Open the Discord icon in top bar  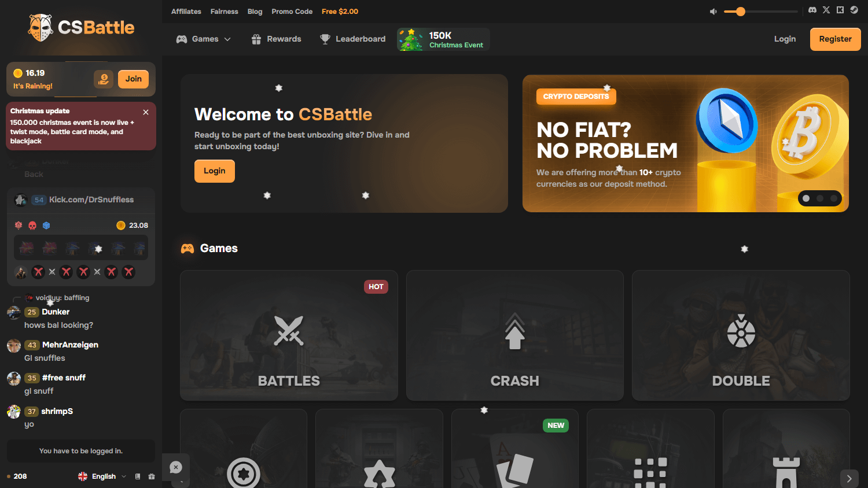click(812, 10)
